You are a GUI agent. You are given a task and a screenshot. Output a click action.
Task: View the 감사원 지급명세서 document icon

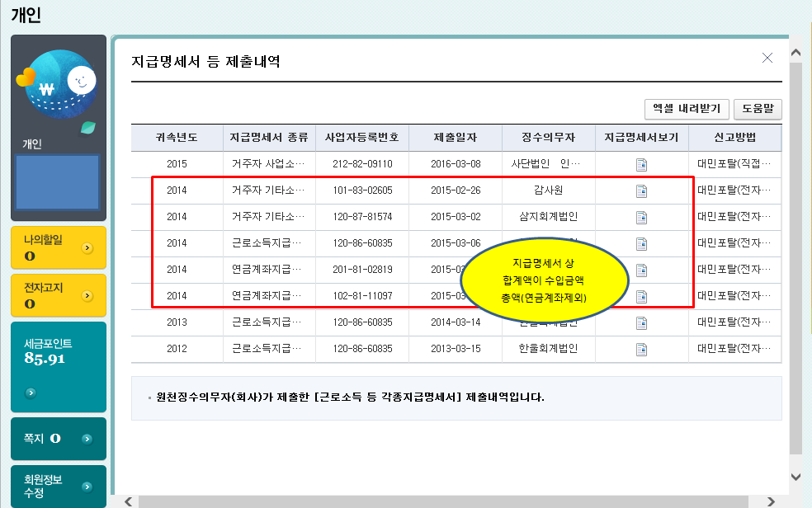641,190
